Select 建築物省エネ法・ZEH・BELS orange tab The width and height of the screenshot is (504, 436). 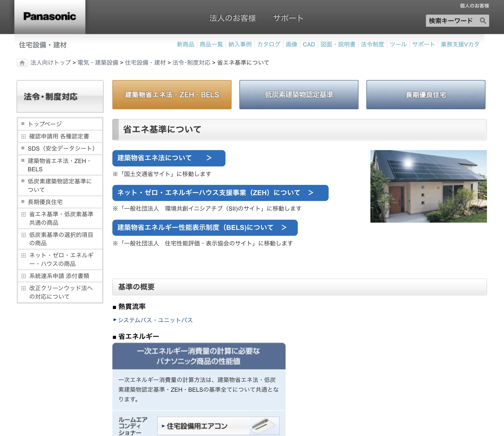[172, 95]
